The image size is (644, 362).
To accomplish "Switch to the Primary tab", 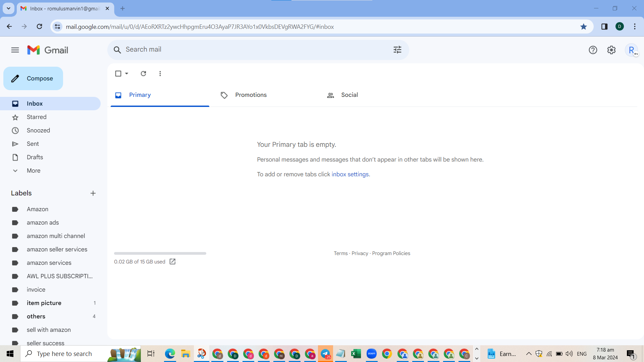I will 160,95.
